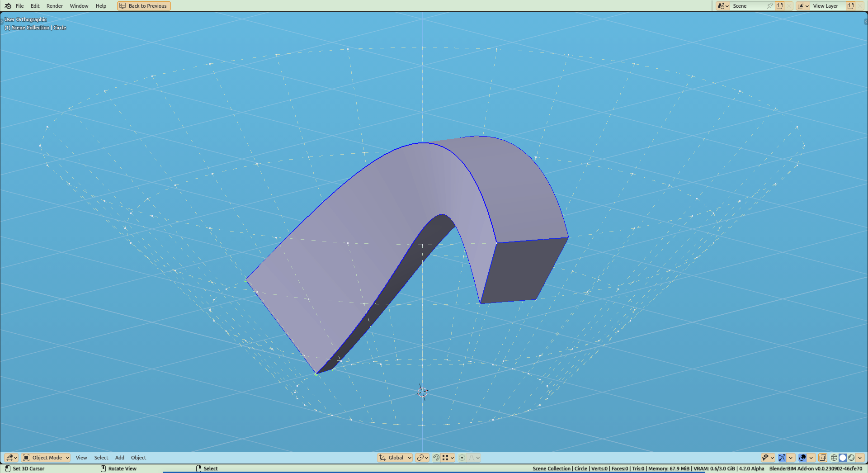Add new View Layer icon
The width and height of the screenshot is (868, 473).
(x=850, y=6)
